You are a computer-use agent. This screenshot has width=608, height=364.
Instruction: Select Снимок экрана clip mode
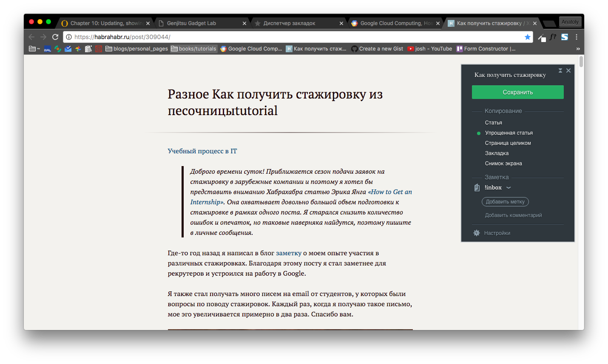pyautogui.click(x=503, y=164)
